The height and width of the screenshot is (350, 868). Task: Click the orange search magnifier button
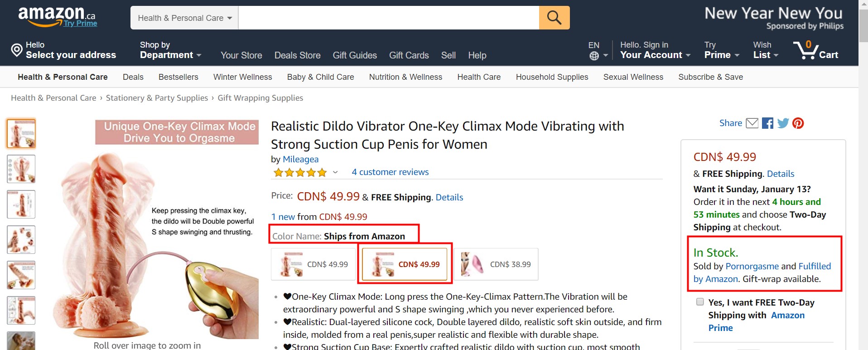tap(554, 18)
